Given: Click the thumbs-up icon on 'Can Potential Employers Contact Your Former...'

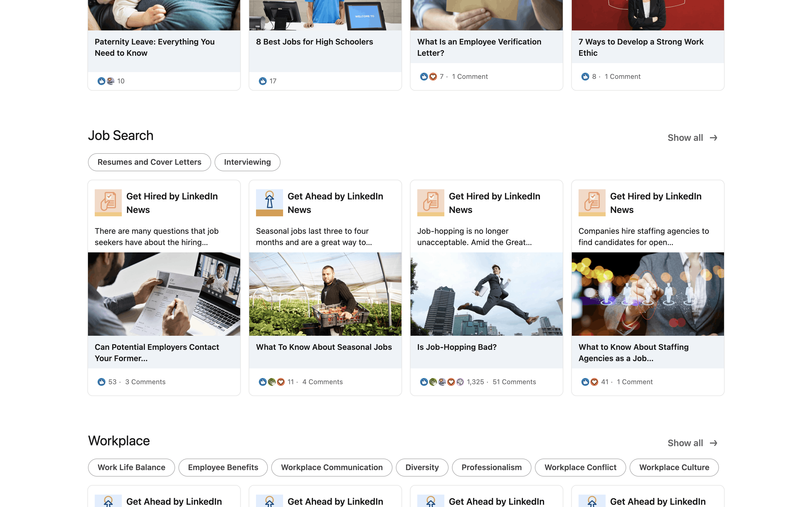Looking at the screenshot, I should (x=101, y=381).
